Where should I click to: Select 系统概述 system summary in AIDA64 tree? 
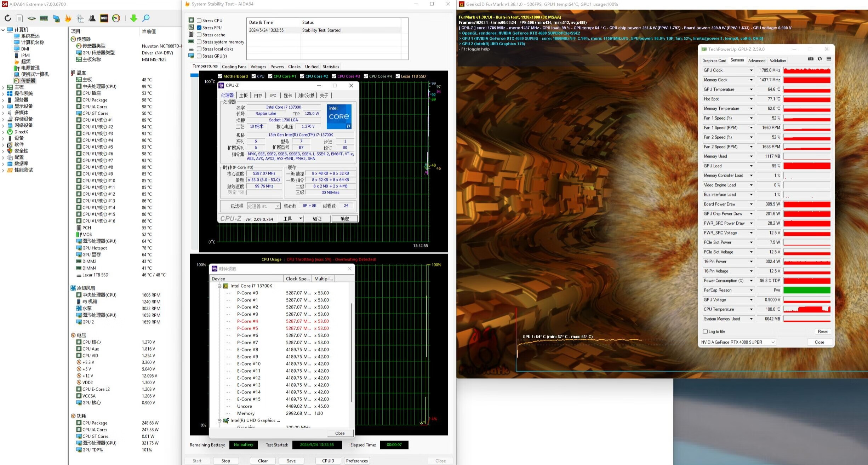coord(30,36)
